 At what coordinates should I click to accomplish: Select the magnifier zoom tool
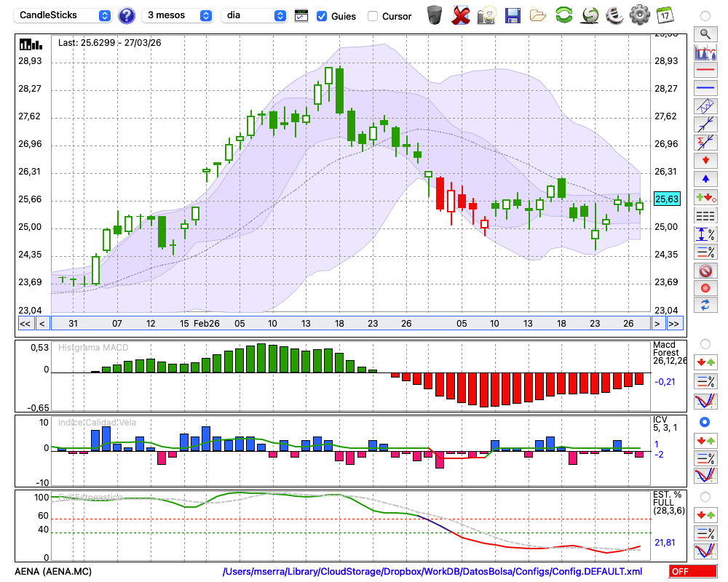[x=705, y=33]
